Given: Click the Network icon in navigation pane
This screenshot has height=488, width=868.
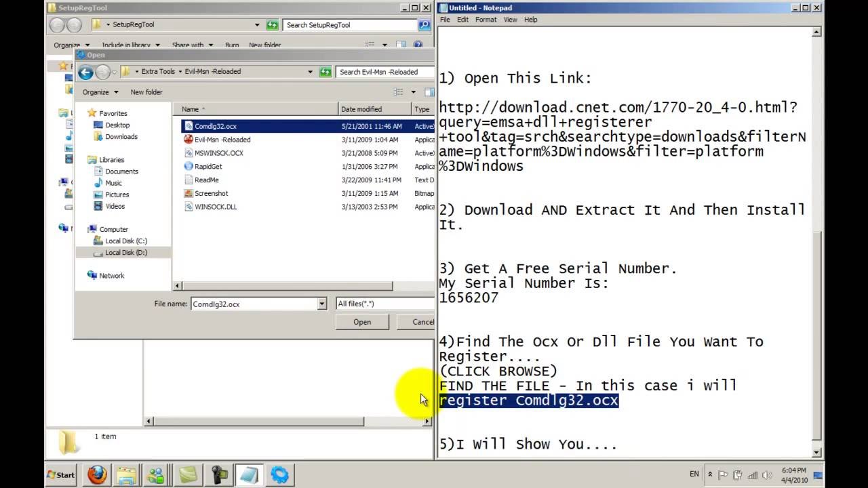Looking at the screenshot, I should click(x=92, y=275).
